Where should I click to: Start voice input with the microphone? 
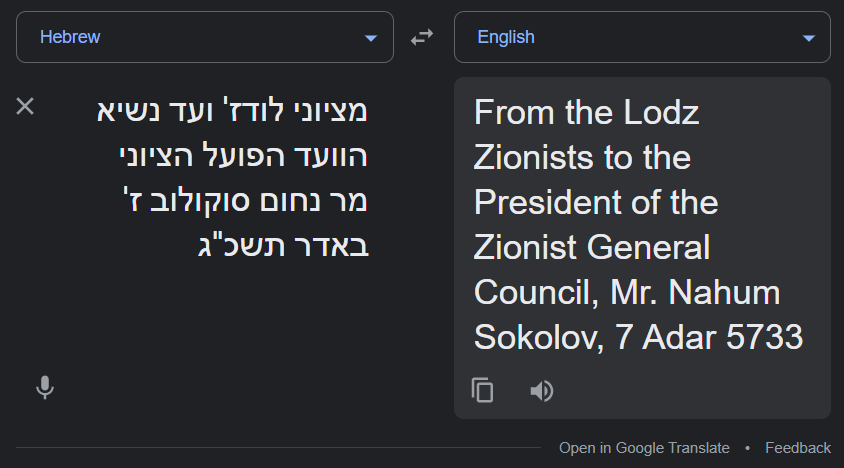point(45,387)
